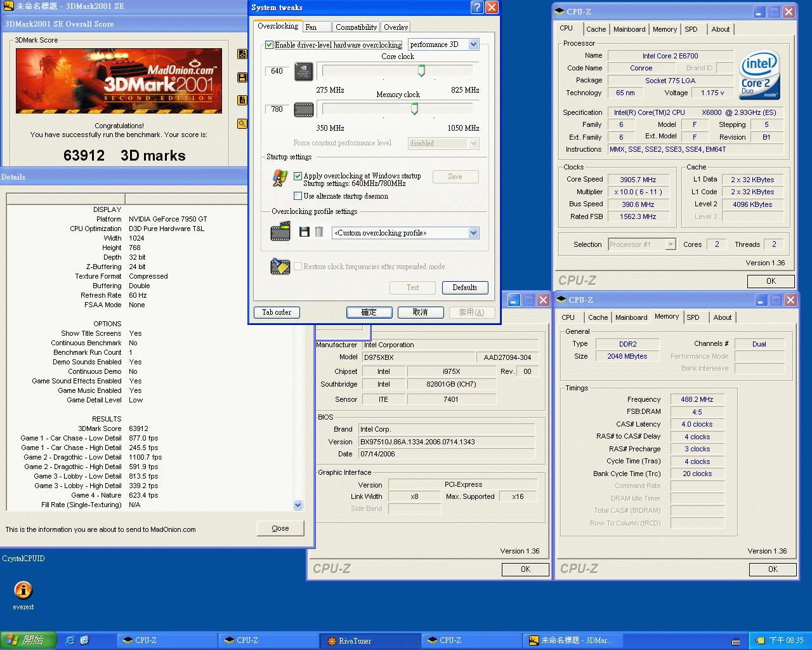The width and height of the screenshot is (812, 650).
Task: Open the Compatibility tab in System tweaks
Action: [x=356, y=27]
